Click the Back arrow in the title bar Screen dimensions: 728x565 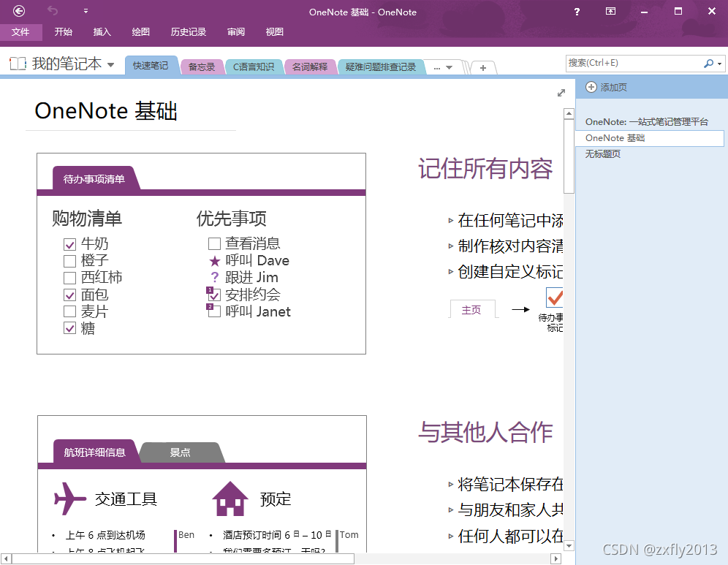19,11
